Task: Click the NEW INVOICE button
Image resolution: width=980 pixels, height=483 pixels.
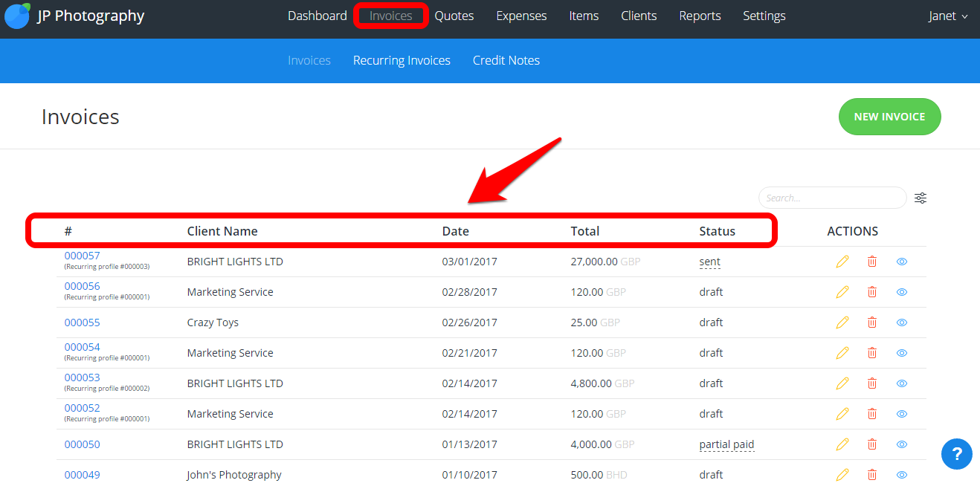Action: (x=890, y=117)
